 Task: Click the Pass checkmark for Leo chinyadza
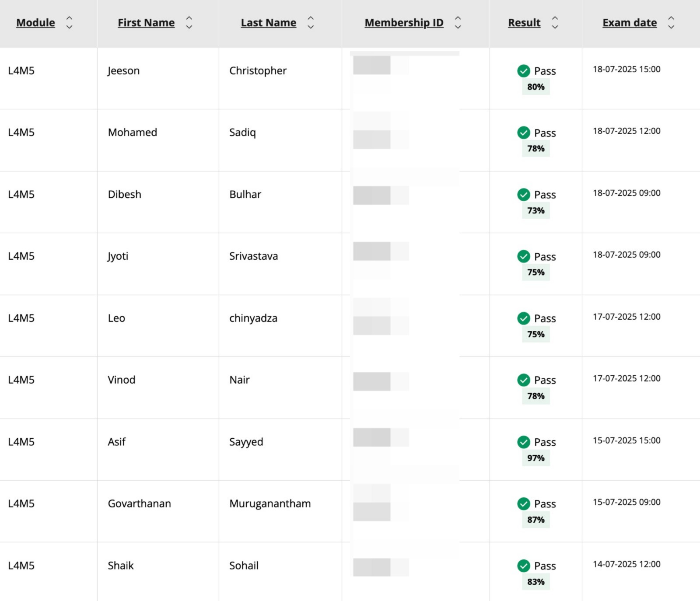[x=523, y=318]
